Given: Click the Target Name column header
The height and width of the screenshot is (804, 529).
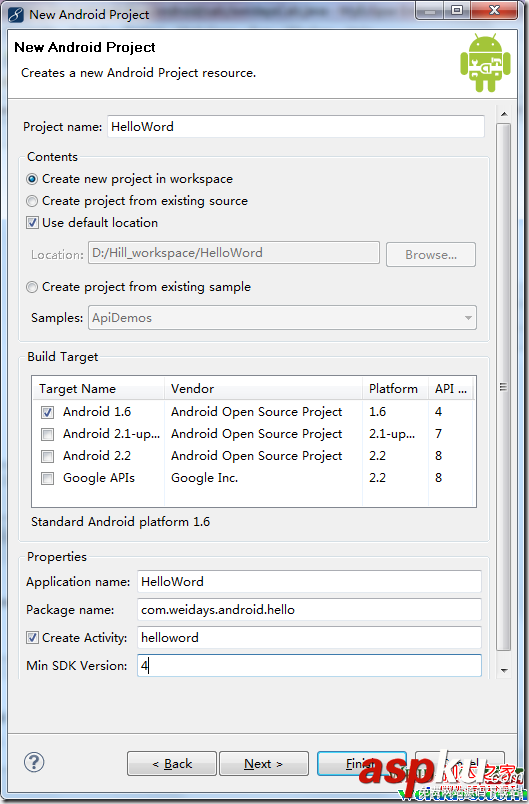Looking at the screenshot, I should [98, 389].
